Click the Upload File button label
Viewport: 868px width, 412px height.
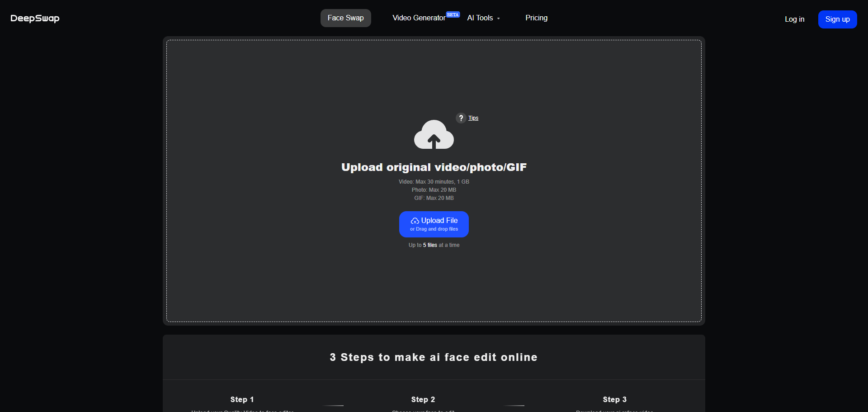click(439, 221)
